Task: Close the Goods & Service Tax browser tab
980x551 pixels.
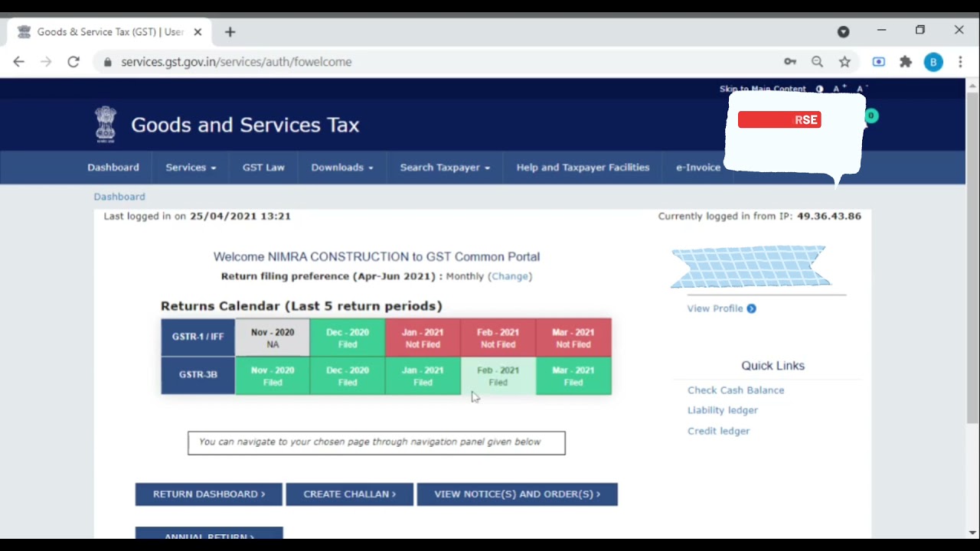Action: [x=198, y=32]
